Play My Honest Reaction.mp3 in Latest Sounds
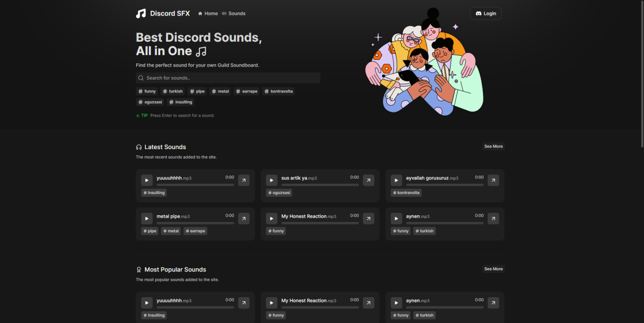The height and width of the screenshot is (323, 644). (x=272, y=218)
